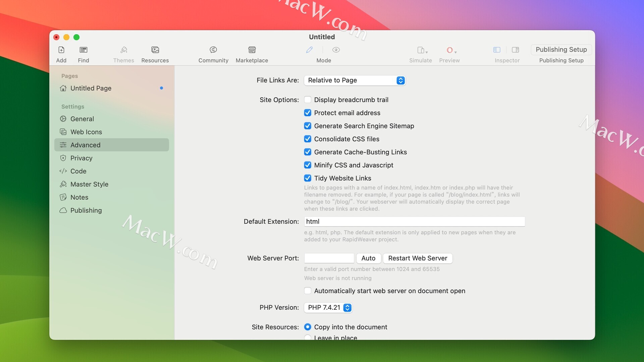Image resolution: width=644 pixels, height=362 pixels.
Task: Click the Master Style paintbrush icon
Action: (63, 184)
